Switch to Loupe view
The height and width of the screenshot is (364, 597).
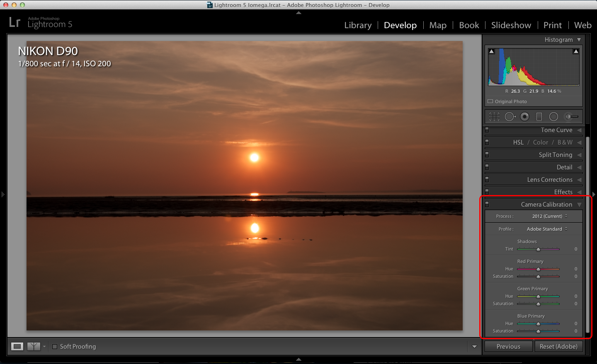[x=17, y=346]
